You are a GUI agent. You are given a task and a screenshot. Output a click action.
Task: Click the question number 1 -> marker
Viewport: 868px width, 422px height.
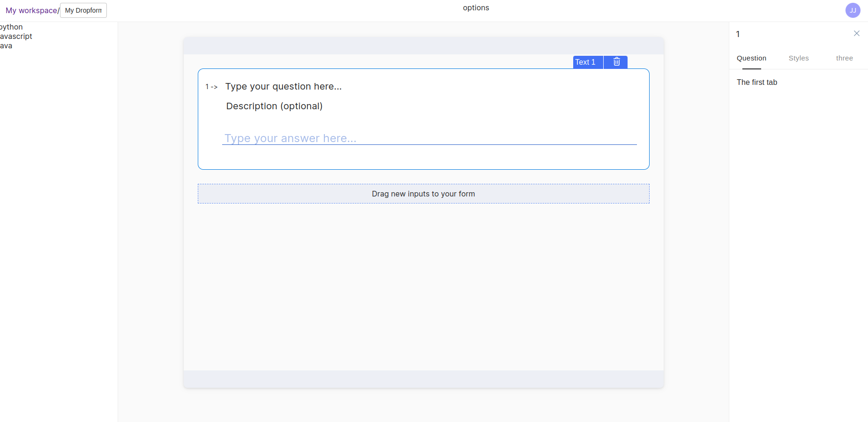pos(211,87)
